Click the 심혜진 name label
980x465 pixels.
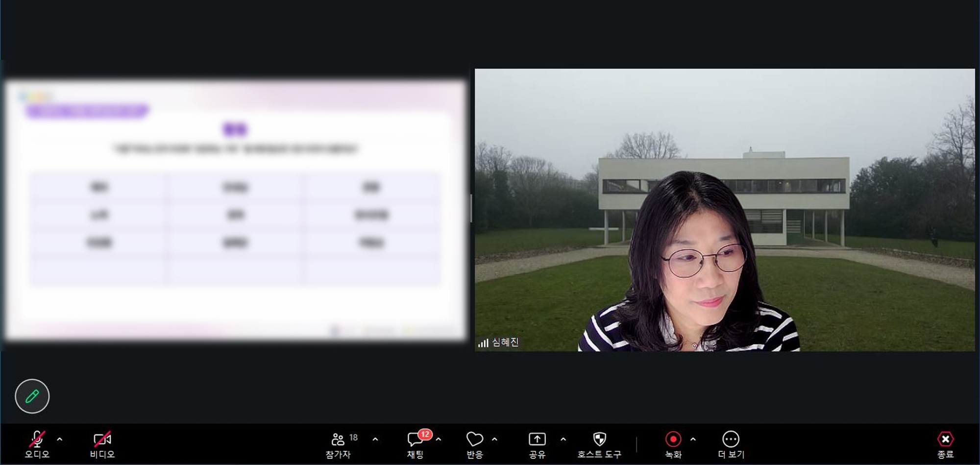[x=505, y=343]
